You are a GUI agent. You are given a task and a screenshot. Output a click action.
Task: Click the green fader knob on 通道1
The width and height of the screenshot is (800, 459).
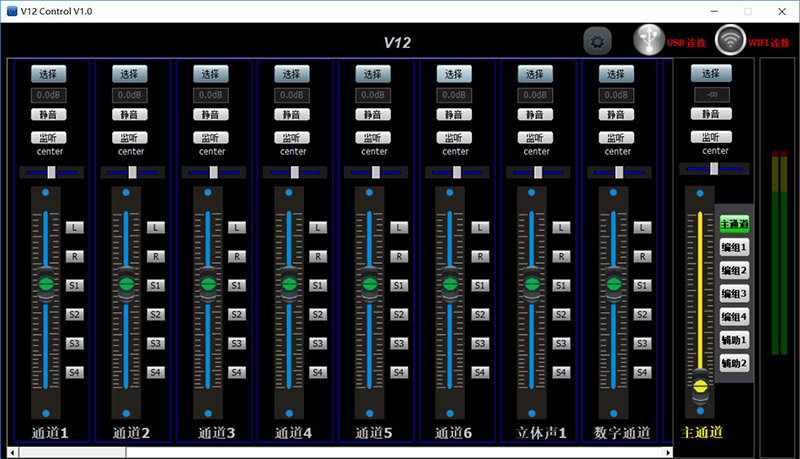[46, 285]
